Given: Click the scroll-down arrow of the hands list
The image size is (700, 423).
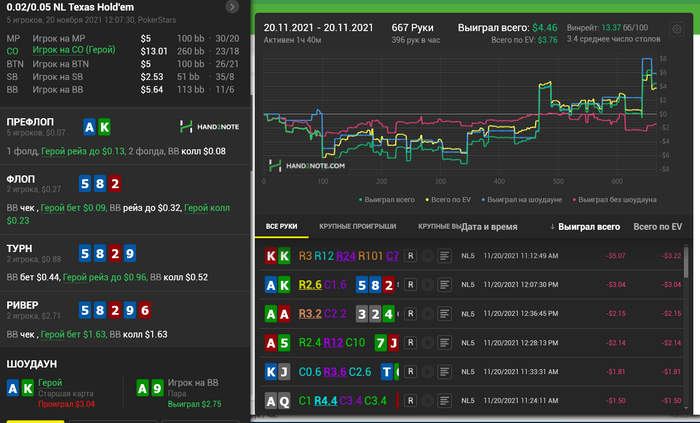Looking at the screenshot, I should coord(686,407).
